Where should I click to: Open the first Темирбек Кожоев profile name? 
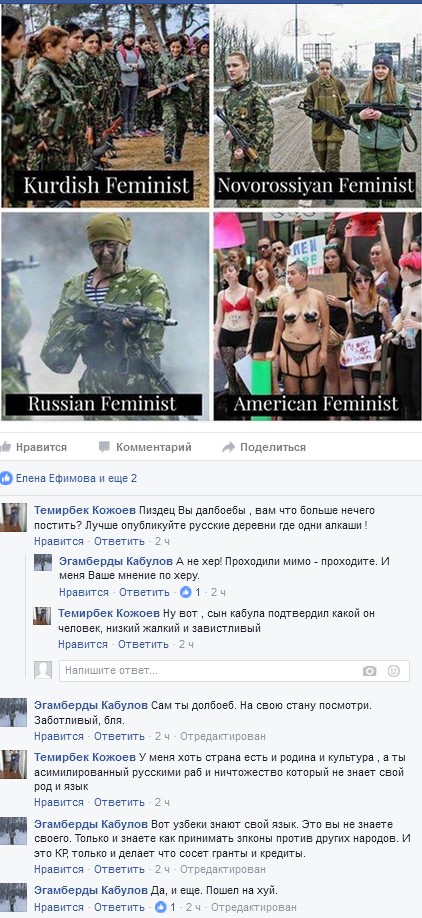tap(85, 510)
